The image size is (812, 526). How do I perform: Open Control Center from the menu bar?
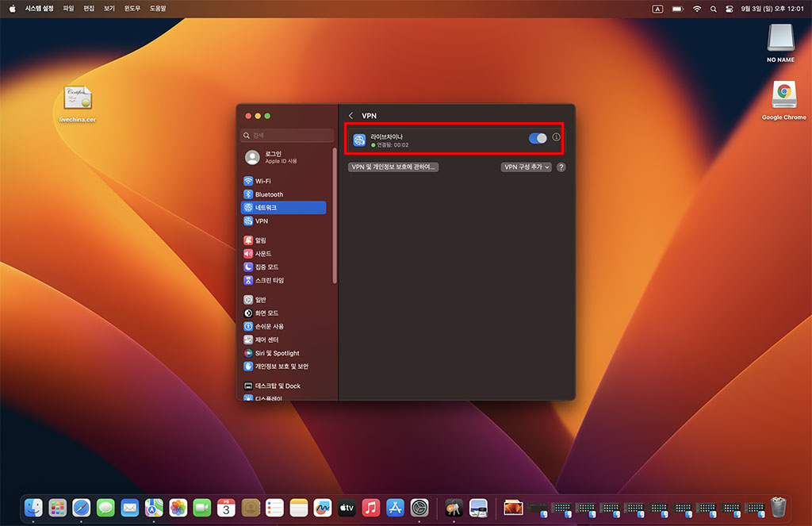(x=730, y=9)
